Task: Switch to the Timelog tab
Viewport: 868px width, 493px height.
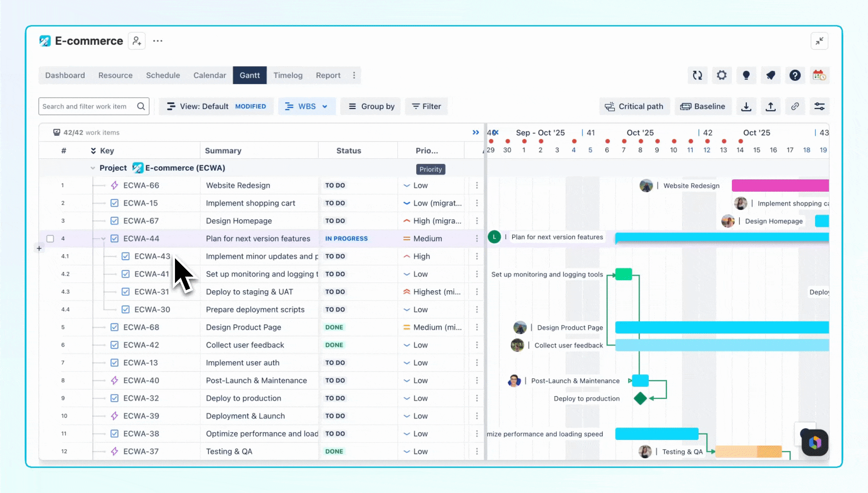Action: (x=288, y=75)
